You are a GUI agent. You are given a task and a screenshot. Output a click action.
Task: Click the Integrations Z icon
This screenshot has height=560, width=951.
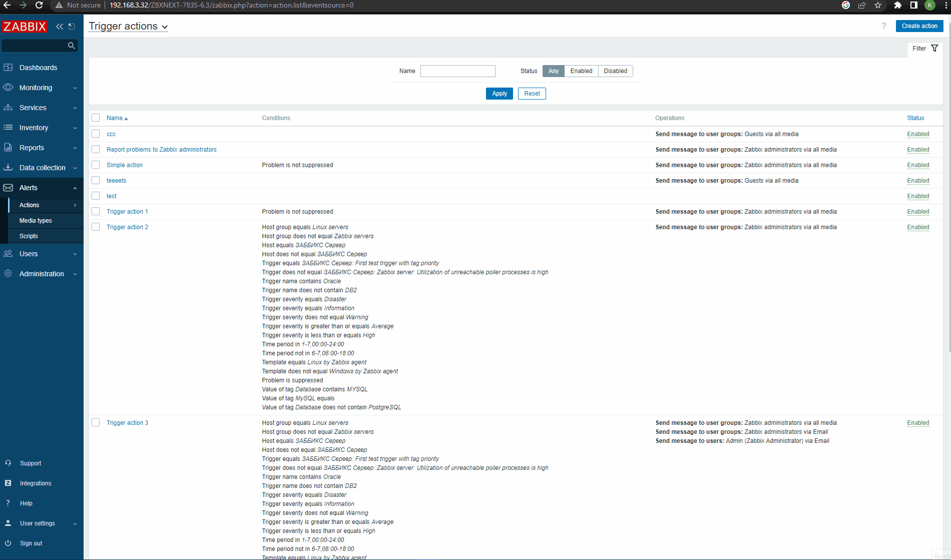click(8, 483)
